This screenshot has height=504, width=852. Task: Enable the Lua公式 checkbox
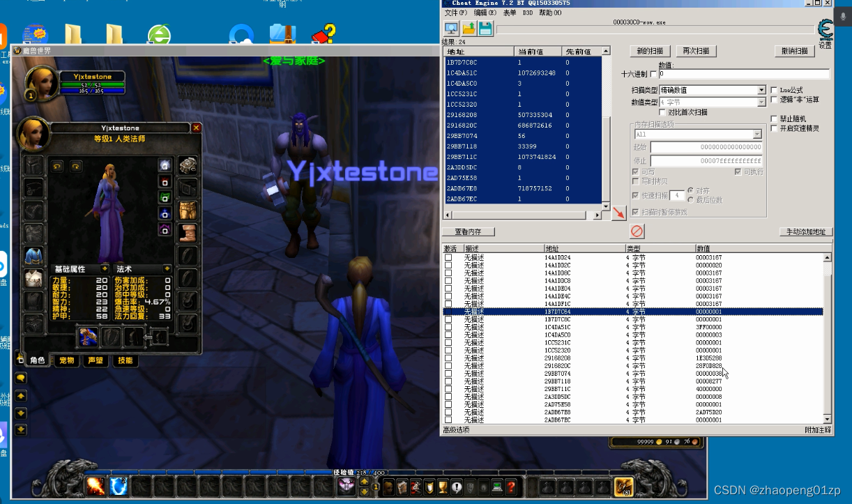(774, 90)
